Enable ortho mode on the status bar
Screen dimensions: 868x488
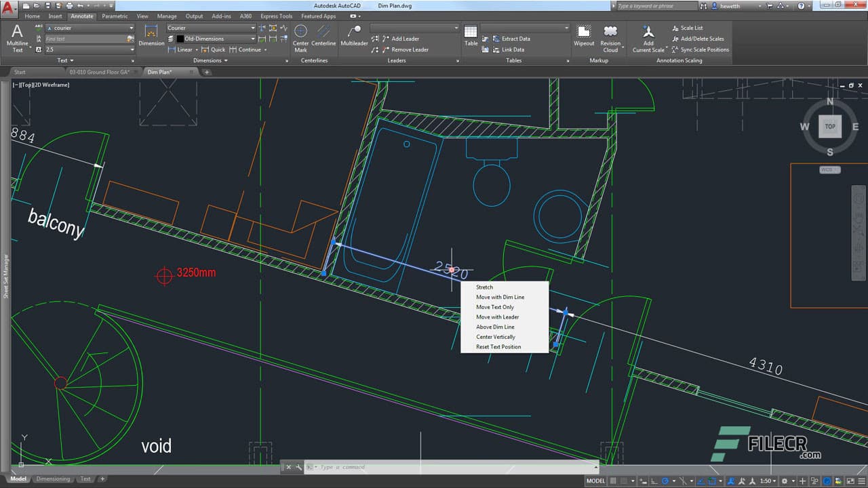pos(652,479)
